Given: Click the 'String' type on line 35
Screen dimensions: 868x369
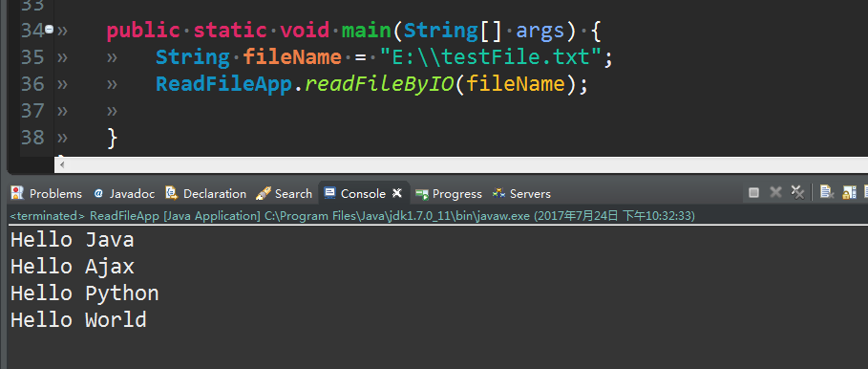Looking at the screenshot, I should click(193, 57).
